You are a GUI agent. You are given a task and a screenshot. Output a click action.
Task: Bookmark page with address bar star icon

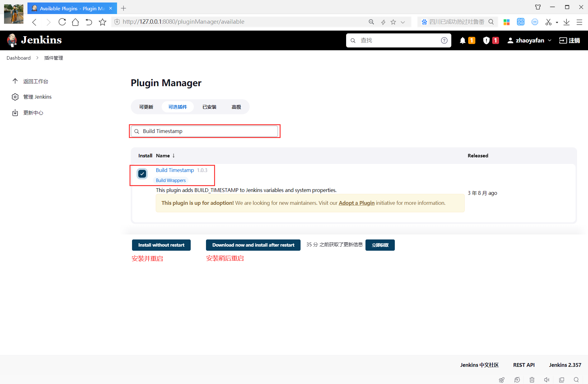coord(393,22)
